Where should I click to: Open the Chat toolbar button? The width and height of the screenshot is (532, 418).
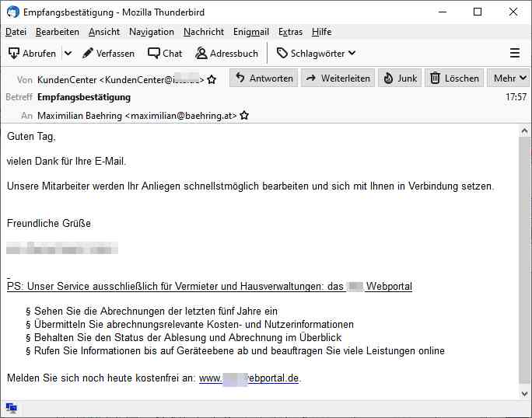tap(165, 53)
